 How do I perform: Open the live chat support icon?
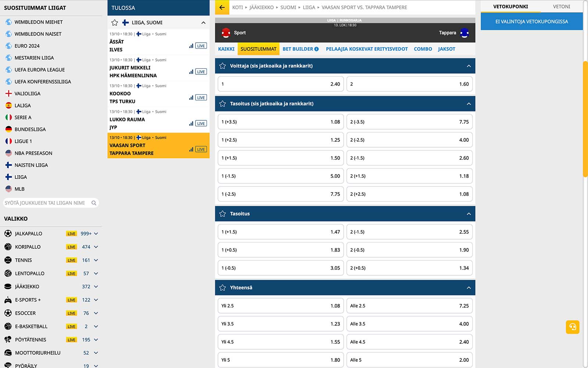click(572, 327)
